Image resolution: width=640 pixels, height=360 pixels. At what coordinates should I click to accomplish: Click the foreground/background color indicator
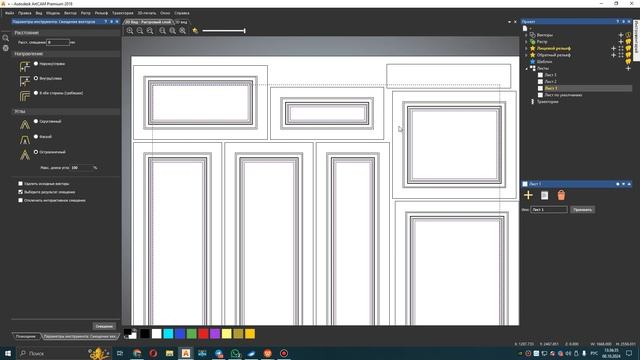[130, 334]
